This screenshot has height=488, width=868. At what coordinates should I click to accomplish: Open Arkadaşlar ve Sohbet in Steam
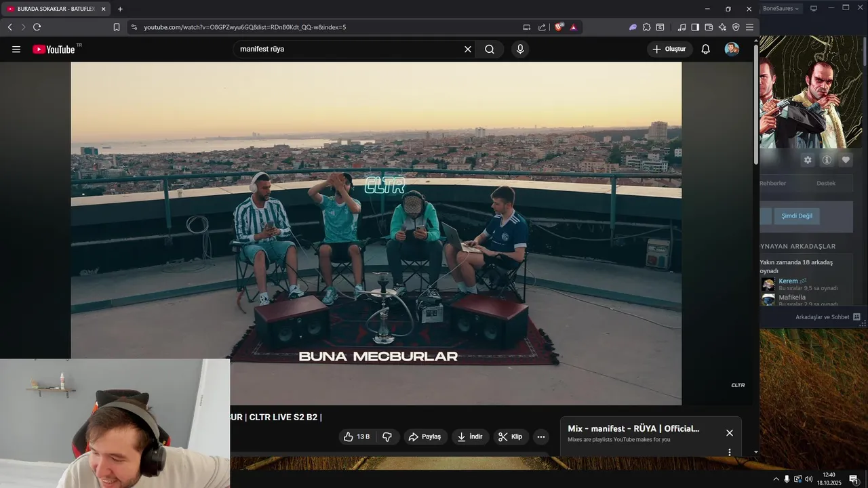pyautogui.click(x=827, y=317)
